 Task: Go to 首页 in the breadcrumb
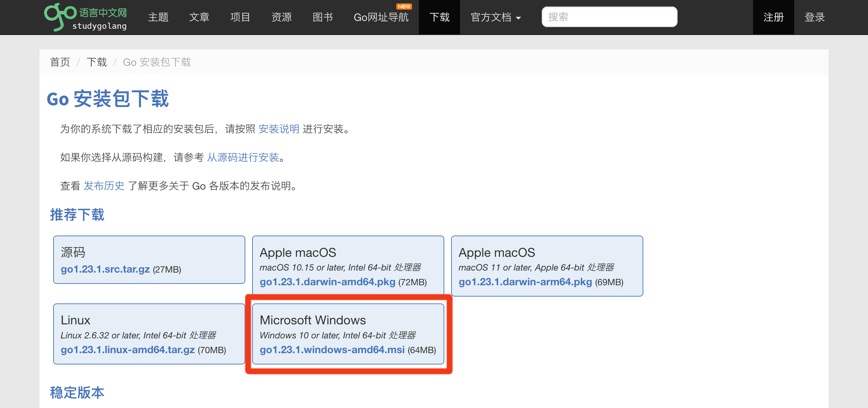[60, 62]
